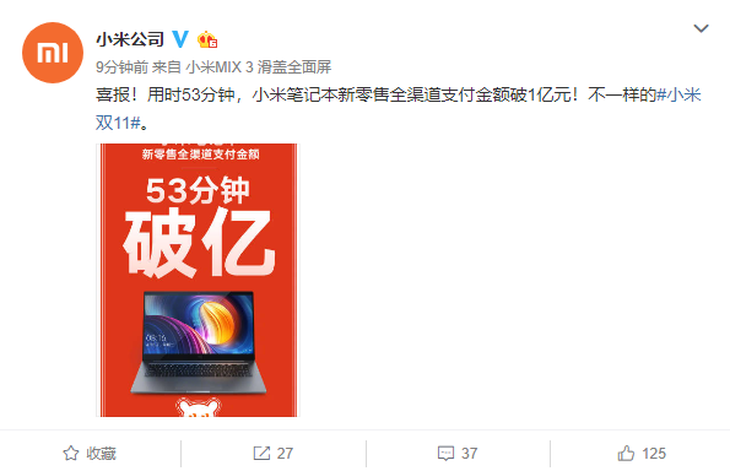Click the 125 likes count
730x471 pixels.
(x=654, y=453)
